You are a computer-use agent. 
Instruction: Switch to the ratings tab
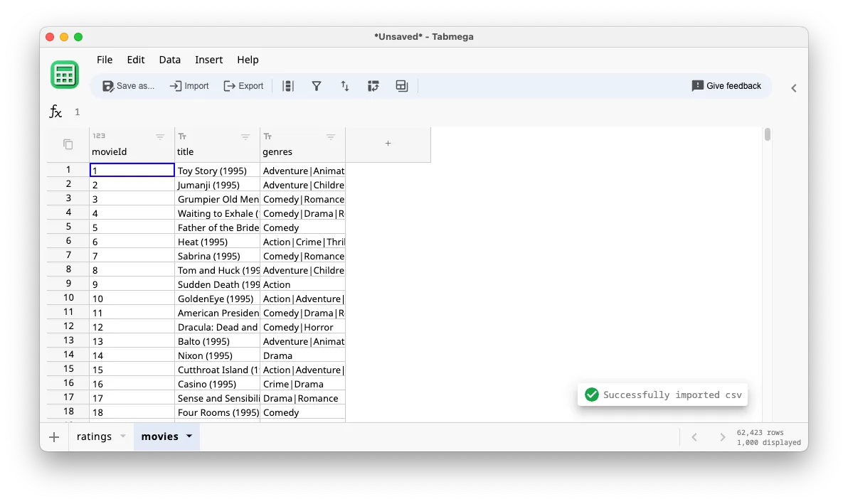pyautogui.click(x=95, y=436)
